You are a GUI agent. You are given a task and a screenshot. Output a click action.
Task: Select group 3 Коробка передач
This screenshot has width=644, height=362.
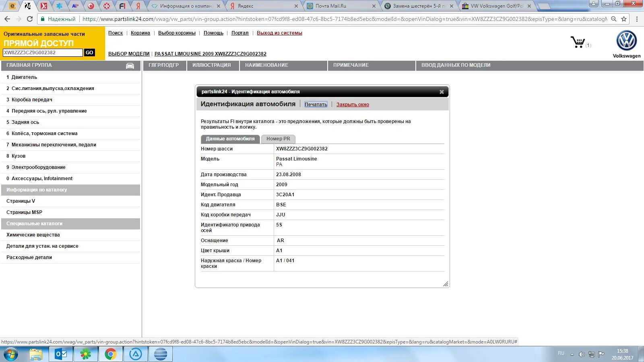pos(71,100)
